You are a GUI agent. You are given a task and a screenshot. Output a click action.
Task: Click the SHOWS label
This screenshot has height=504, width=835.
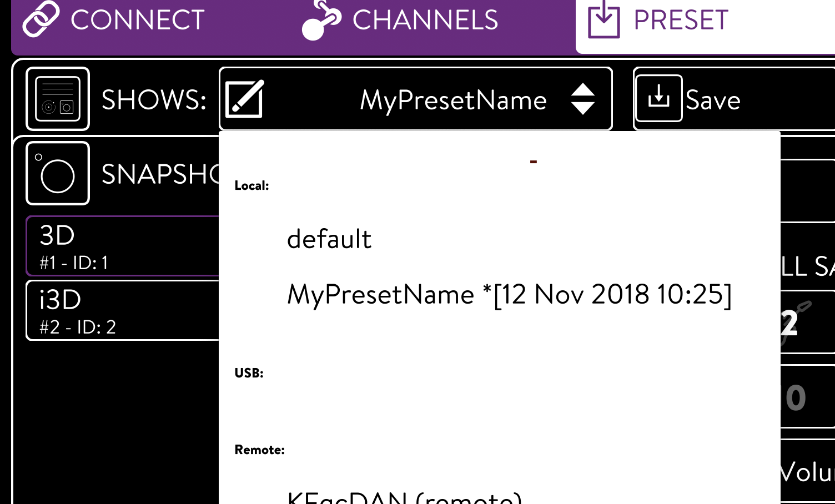pos(154,100)
